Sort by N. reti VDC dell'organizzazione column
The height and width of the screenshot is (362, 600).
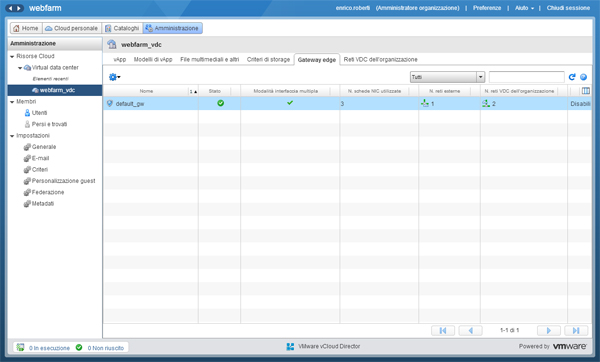click(519, 91)
